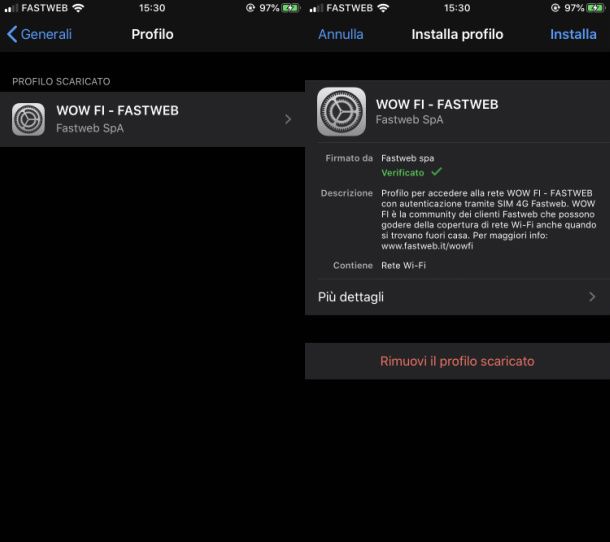This screenshot has height=542, width=610.
Task: Open WOW FI - FASTWEB downloaded profile row
Action: pos(152,119)
